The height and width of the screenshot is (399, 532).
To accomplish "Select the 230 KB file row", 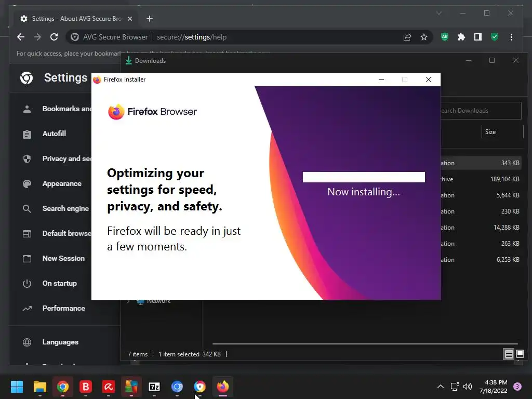I will (x=481, y=211).
